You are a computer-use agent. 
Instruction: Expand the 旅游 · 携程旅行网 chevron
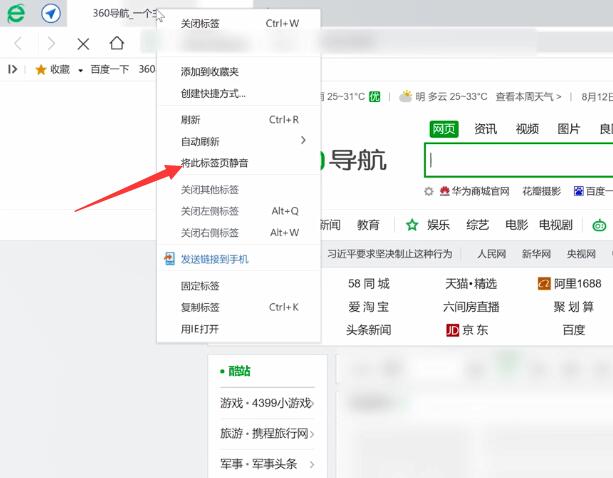click(x=312, y=434)
